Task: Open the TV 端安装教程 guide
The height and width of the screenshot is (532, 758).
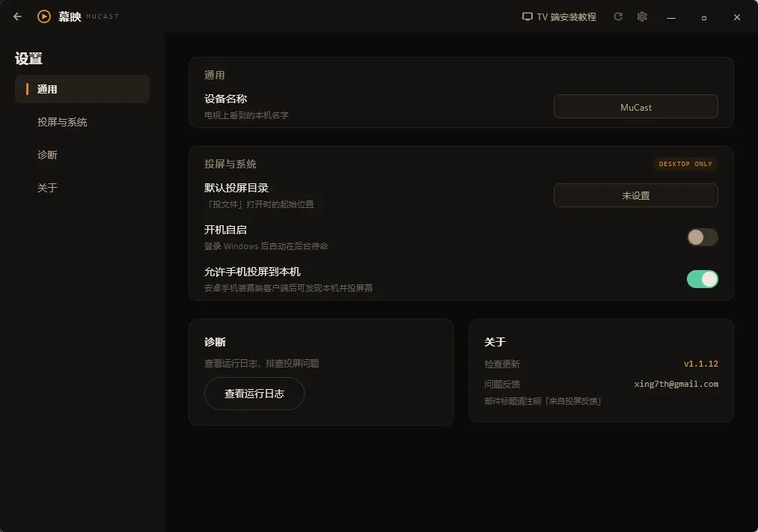Action: 559,17
